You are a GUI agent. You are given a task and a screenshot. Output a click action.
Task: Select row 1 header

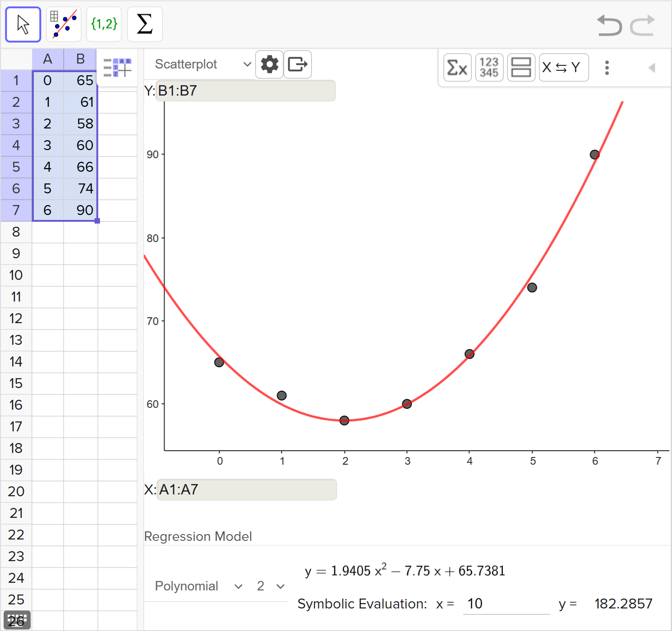[16, 81]
